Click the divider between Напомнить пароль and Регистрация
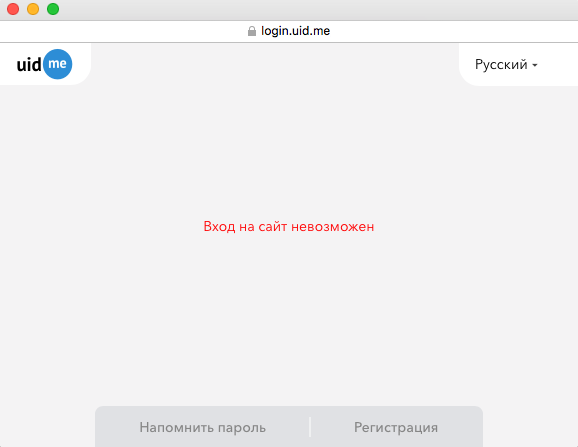Image resolution: width=578 pixels, height=447 pixels. [x=310, y=427]
